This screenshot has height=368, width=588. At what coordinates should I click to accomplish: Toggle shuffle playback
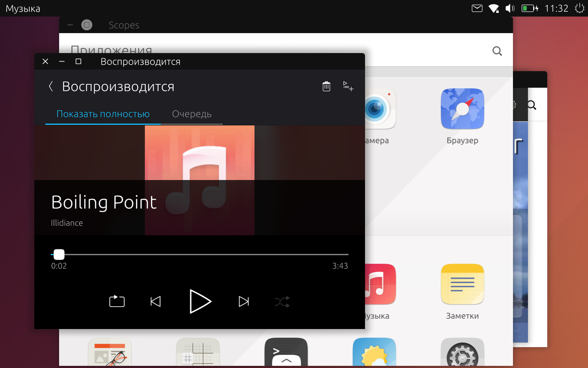pyautogui.click(x=282, y=302)
